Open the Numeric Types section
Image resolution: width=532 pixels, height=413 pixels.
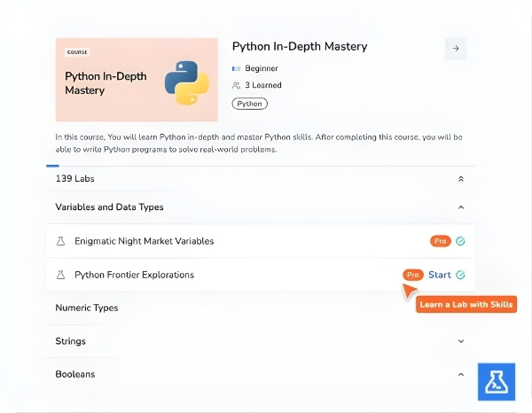[x=87, y=308]
